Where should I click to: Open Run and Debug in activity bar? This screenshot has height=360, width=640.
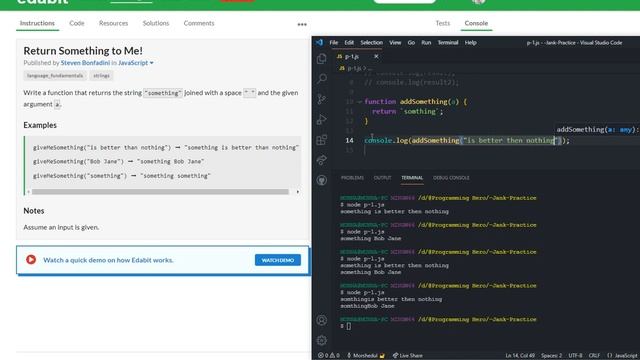pyautogui.click(x=322, y=119)
